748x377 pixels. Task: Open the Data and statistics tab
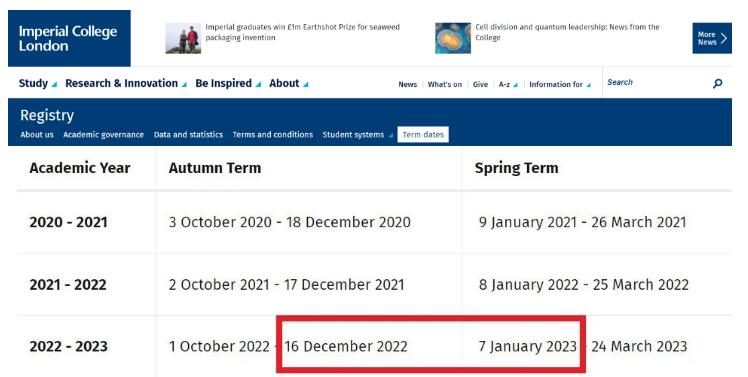(x=188, y=135)
